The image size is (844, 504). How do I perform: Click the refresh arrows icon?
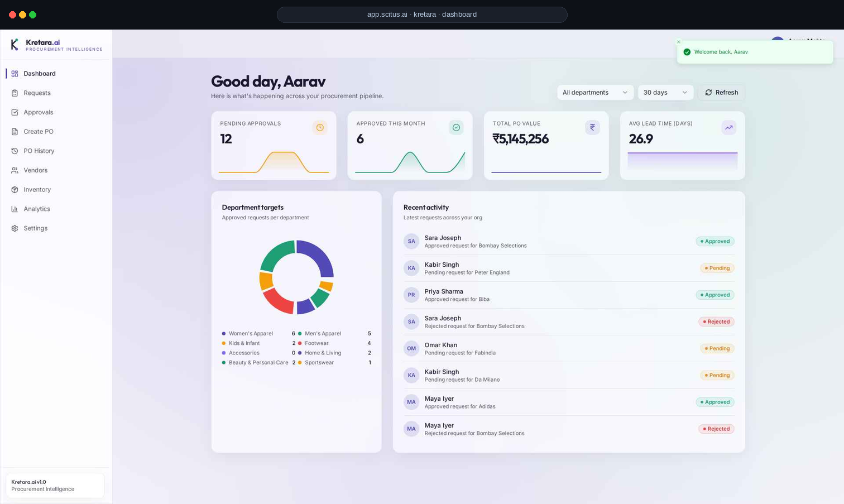pos(708,93)
